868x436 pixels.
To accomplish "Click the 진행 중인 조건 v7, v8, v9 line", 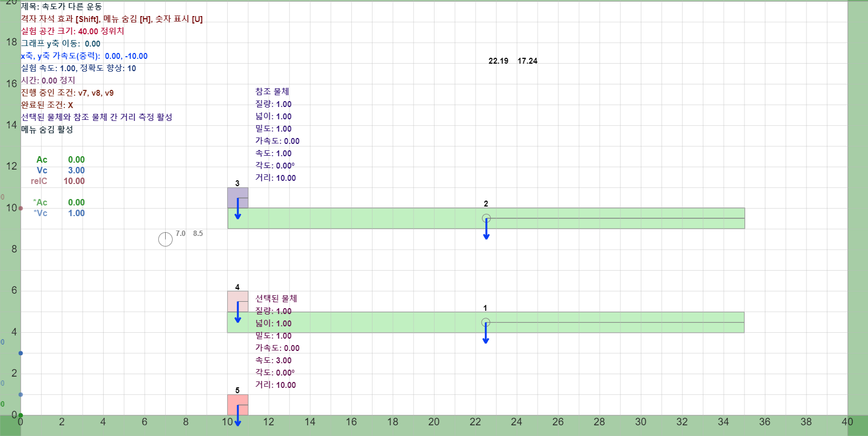I will pos(67,93).
